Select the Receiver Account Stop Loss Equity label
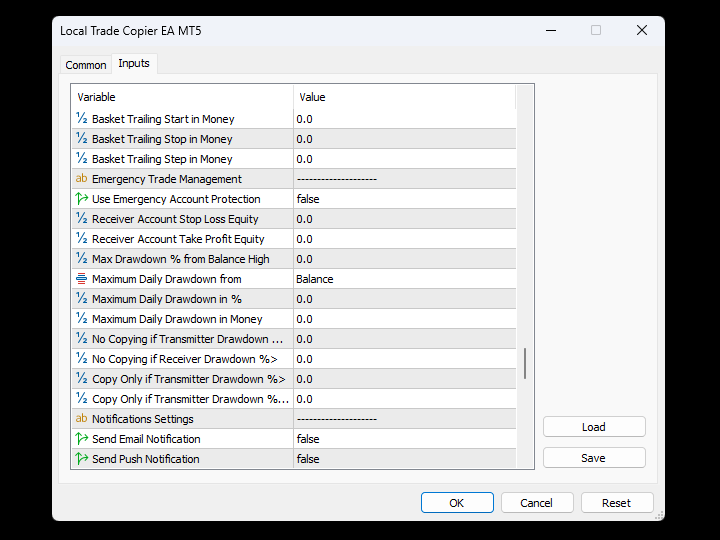Image resolution: width=720 pixels, height=540 pixels. pos(175,219)
